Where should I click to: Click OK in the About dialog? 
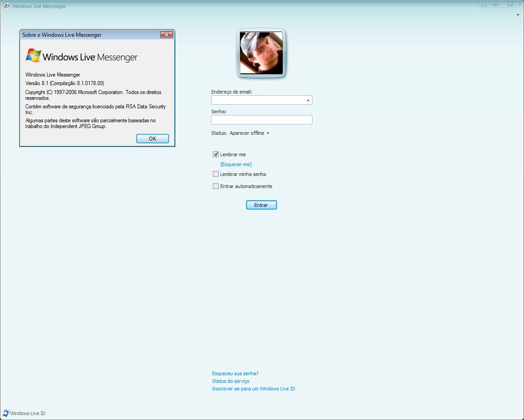pos(152,138)
